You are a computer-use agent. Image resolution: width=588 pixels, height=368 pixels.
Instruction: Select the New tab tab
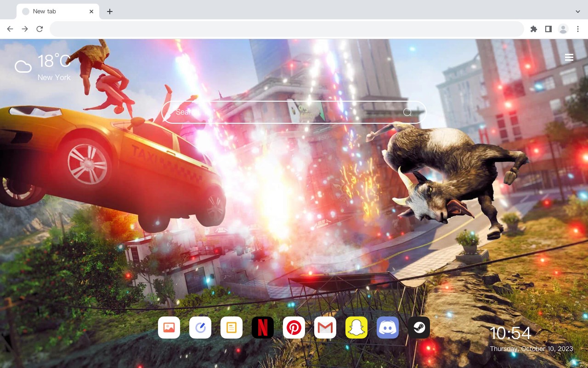(x=58, y=11)
